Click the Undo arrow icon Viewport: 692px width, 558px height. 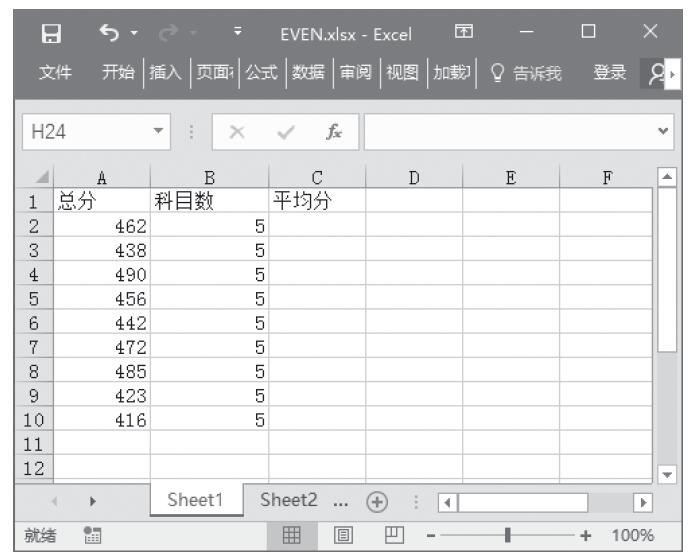pyautogui.click(x=110, y=33)
